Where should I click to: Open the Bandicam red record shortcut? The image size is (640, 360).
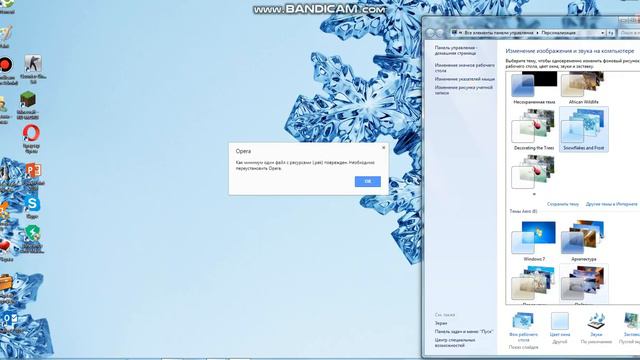[x=7, y=71]
